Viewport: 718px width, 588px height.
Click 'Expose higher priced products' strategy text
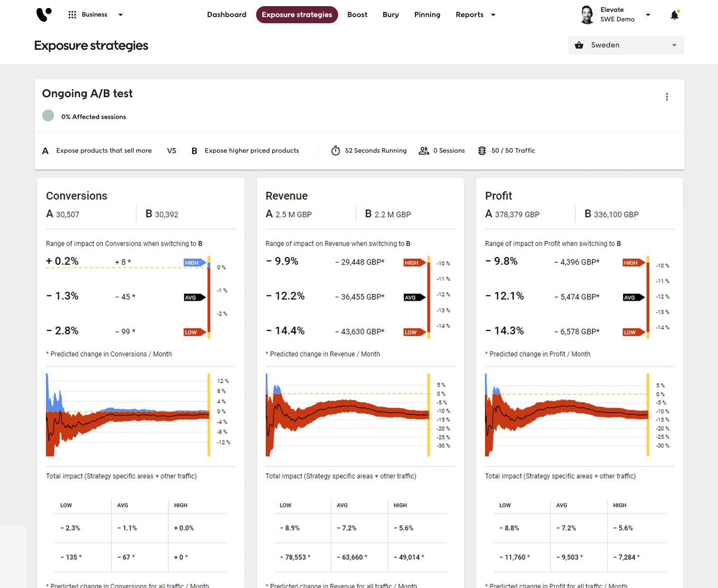coord(252,151)
